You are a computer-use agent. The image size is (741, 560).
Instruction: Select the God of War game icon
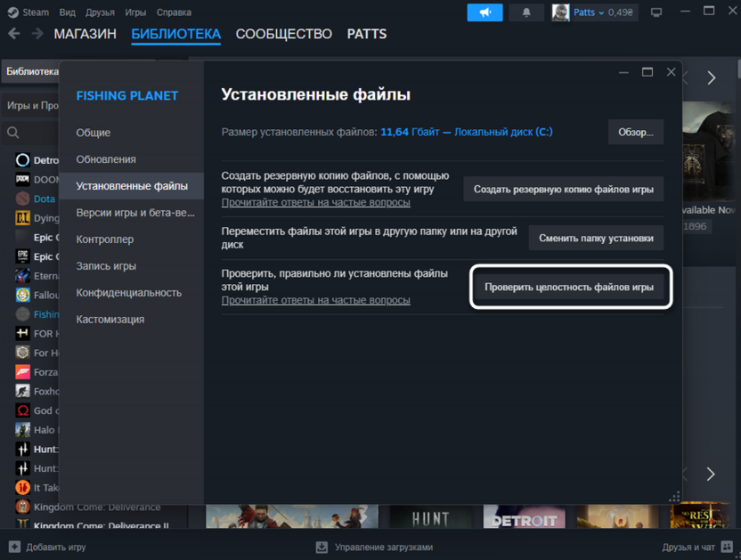(x=22, y=410)
